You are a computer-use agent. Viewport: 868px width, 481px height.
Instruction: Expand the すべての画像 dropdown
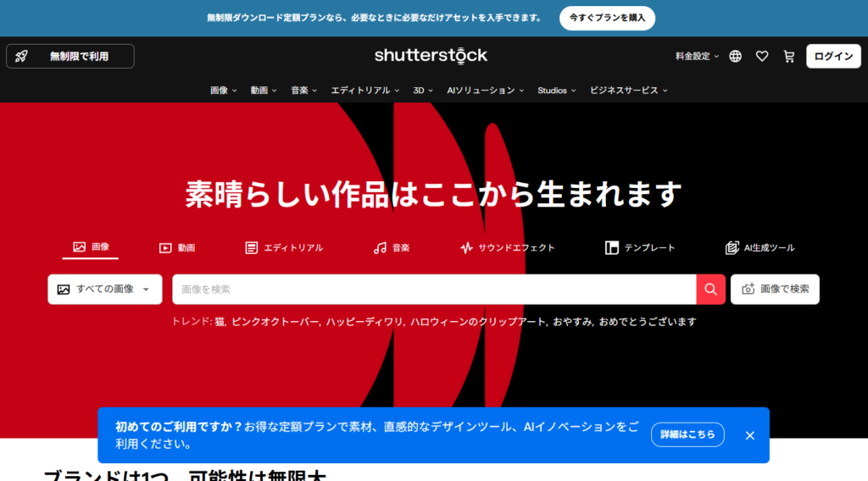click(104, 289)
